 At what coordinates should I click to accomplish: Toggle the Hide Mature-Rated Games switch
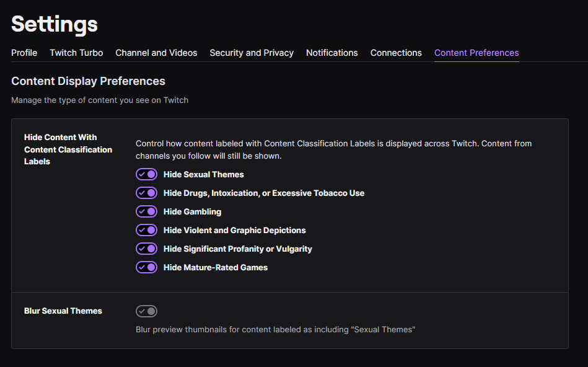[x=146, y=268]
